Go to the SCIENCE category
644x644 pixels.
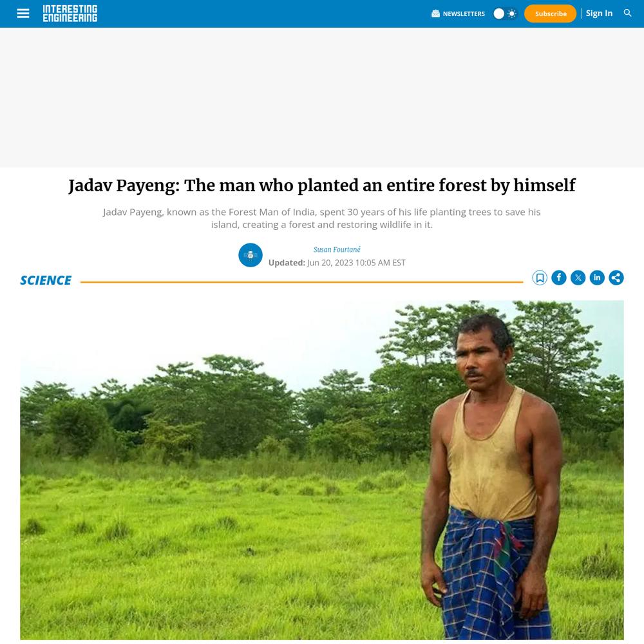[x=46, y=280]
